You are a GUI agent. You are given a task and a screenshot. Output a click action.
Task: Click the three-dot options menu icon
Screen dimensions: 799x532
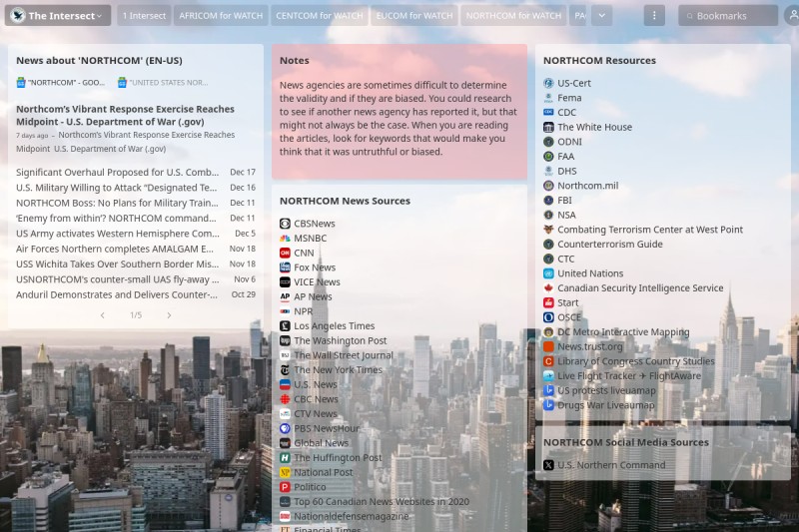click(x=654, y=16)
